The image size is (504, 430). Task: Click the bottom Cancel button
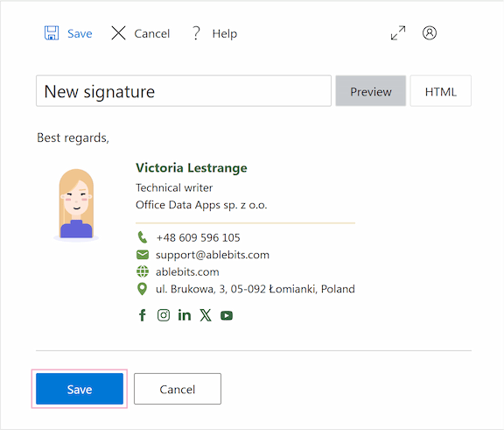tap(178, 389)
